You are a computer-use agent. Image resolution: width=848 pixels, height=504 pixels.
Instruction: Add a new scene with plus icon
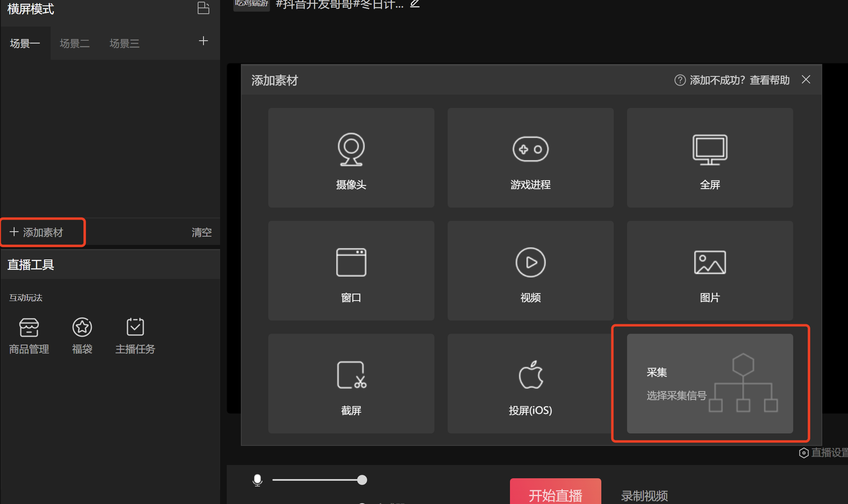(x=203, y=41)
